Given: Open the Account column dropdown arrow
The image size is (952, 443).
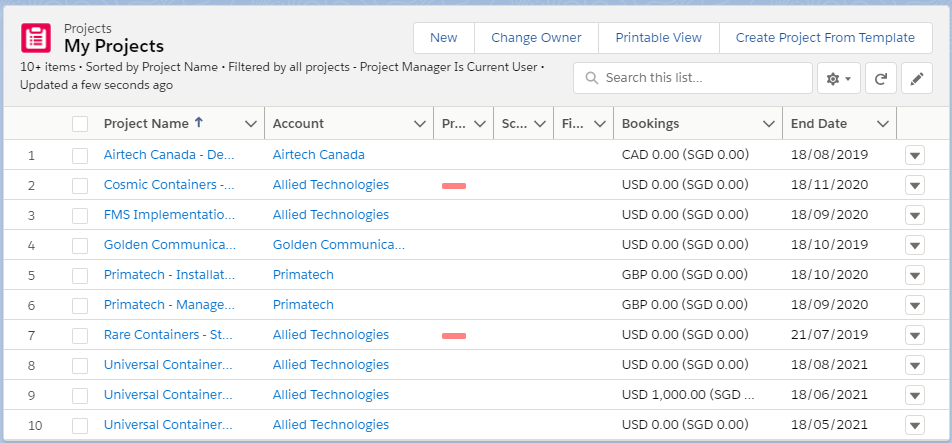Looking at the screenshot, I should coord(420,124).
